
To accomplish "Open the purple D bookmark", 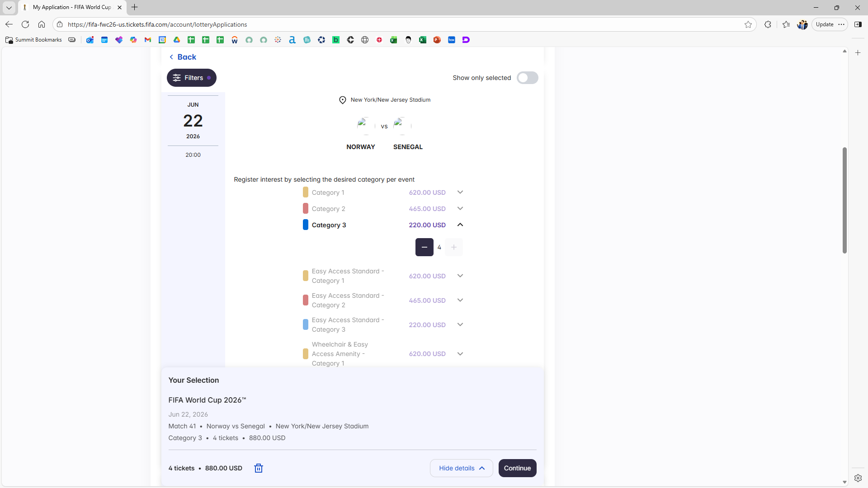I will point(466,40).
